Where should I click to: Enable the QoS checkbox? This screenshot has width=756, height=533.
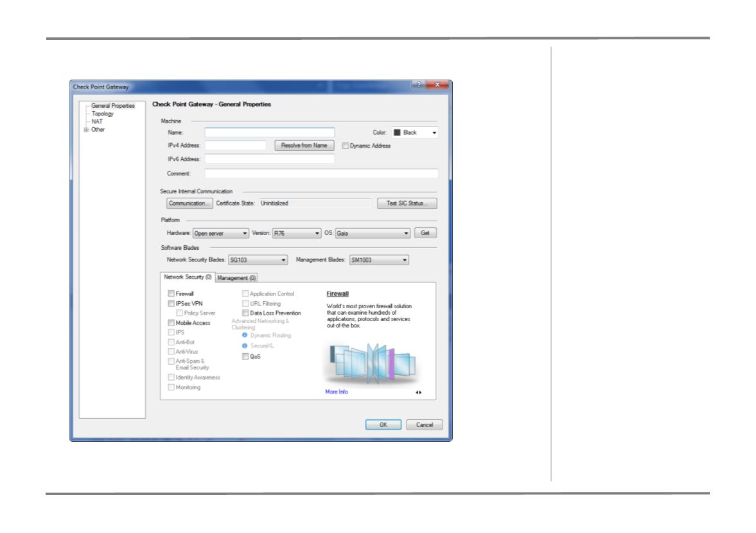click(245, 356)
